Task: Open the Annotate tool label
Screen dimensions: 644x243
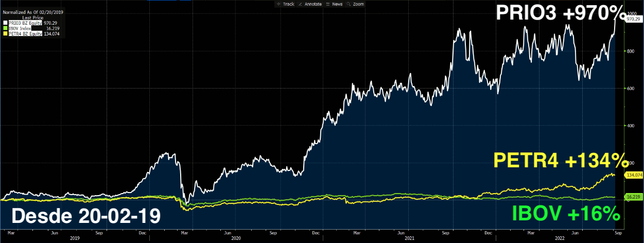Action: (x=313, y=4)
